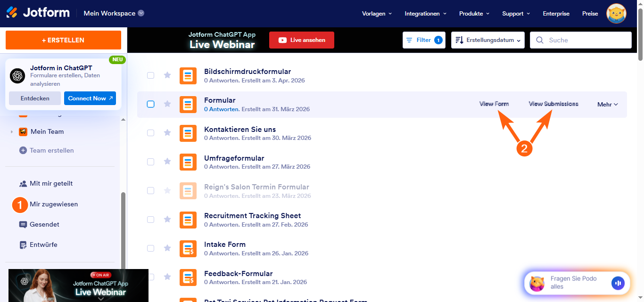Screen dimensions: 644x302
Task: Click View Submissions on Formular row
Action: click(x=553, y=104)
